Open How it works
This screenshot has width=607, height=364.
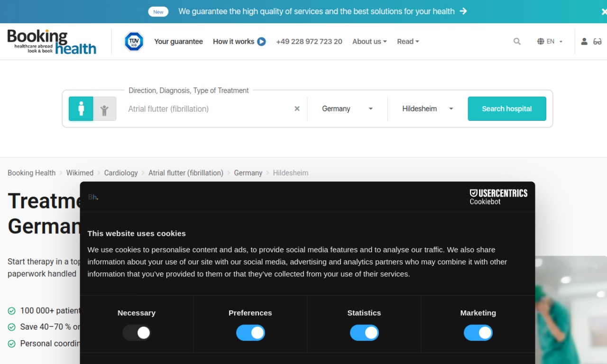coord(233,42)
